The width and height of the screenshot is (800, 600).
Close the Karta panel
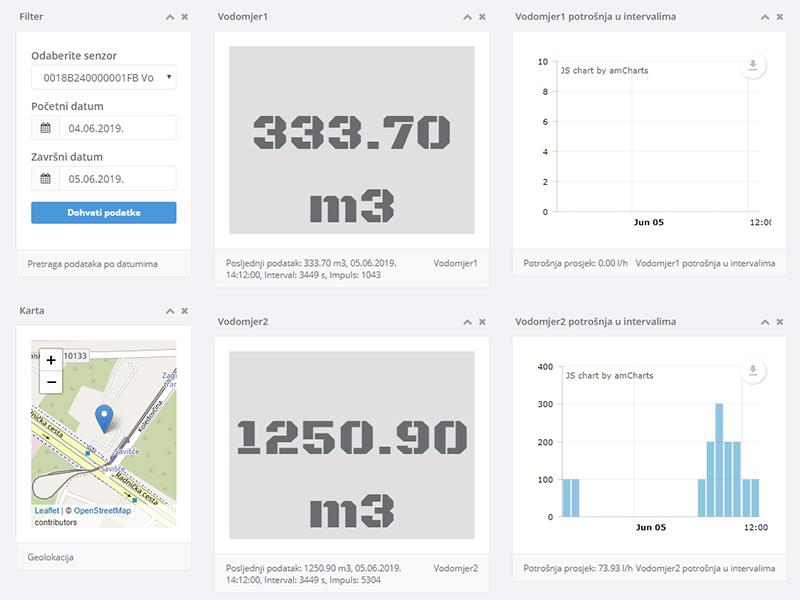point(184,311)
